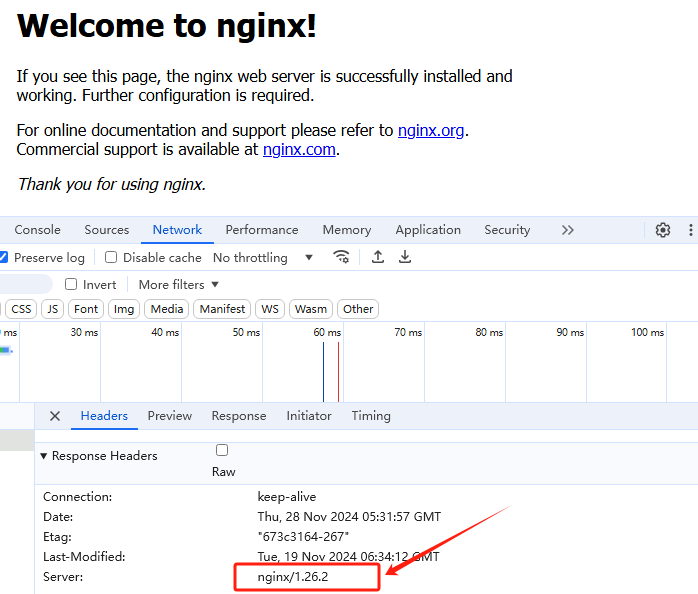Open DevTools settings gear icon

[x=662, y=230]
